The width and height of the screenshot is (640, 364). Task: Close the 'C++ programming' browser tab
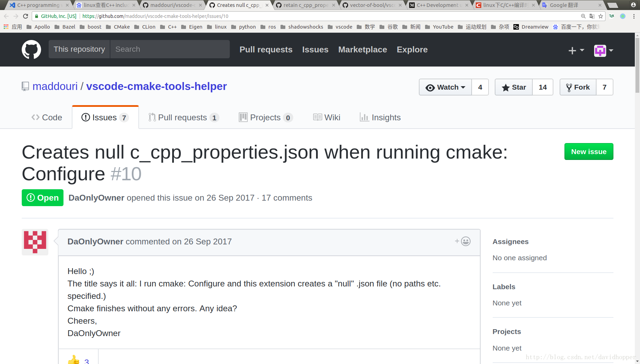[67, 5]
